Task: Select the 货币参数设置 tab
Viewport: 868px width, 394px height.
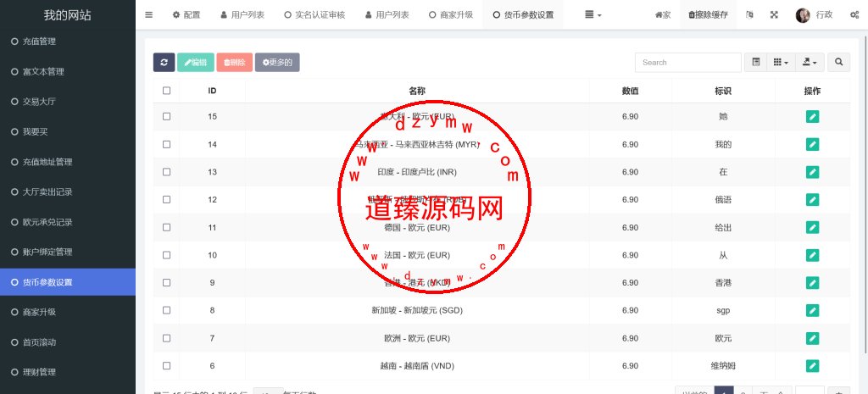Action: (523, 15)
